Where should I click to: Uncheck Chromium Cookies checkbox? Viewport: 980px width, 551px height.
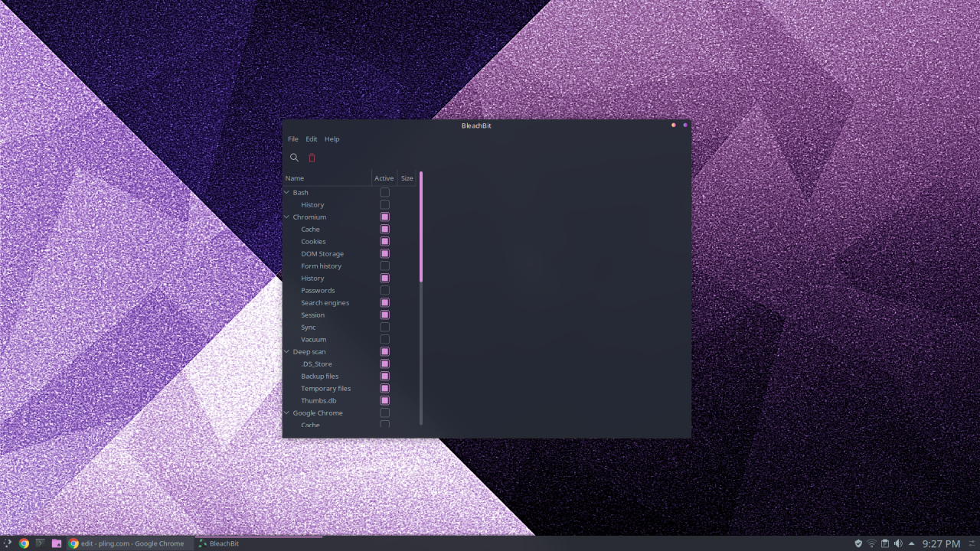click(x=384, y=241)
